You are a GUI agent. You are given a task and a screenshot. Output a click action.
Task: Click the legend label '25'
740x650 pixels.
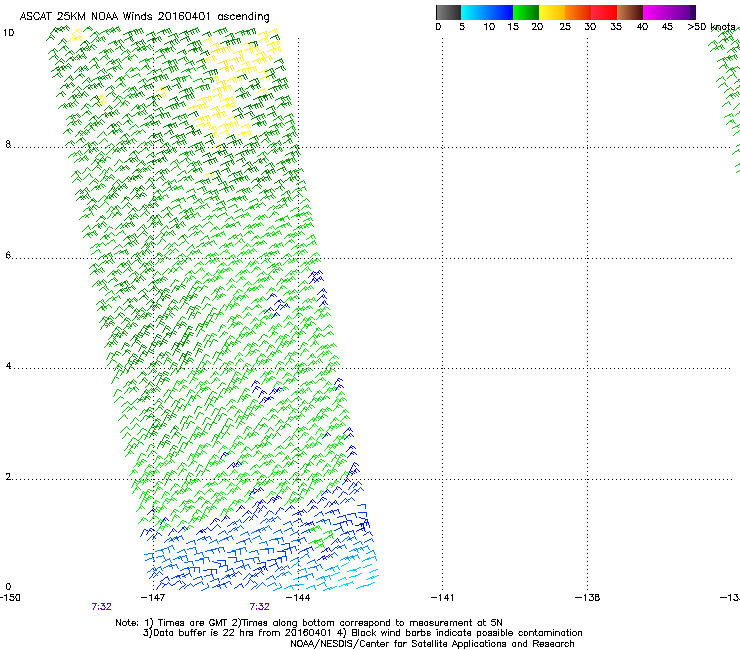(x=565, y=27)
